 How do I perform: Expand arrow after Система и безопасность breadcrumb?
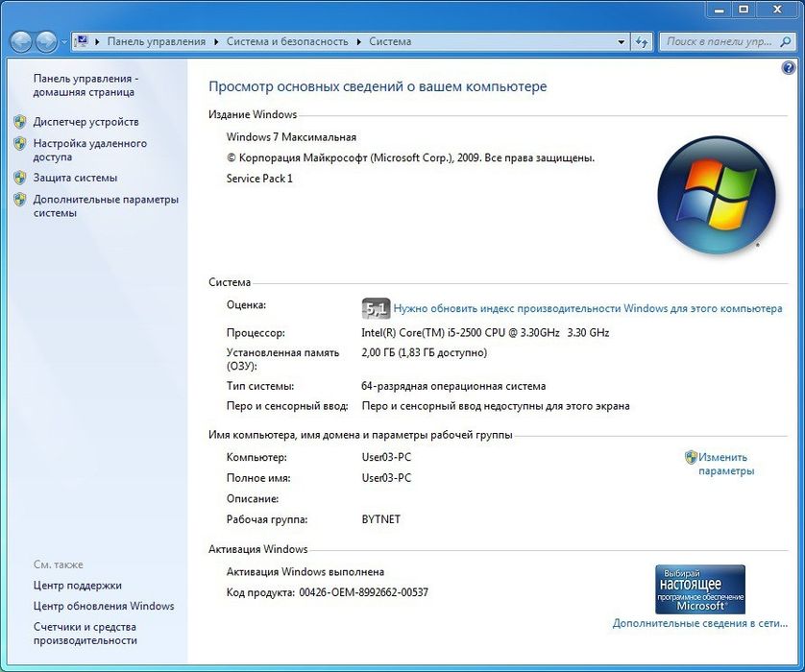pos(359,41)
